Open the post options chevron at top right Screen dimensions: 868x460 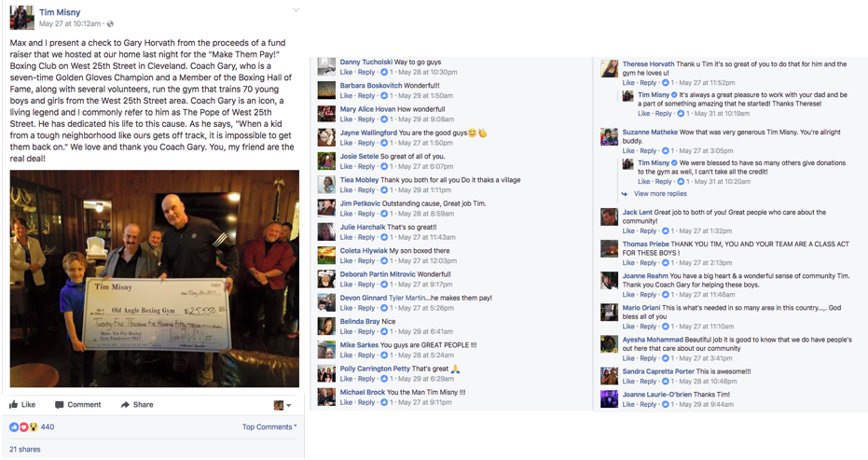tap(296, 10)
